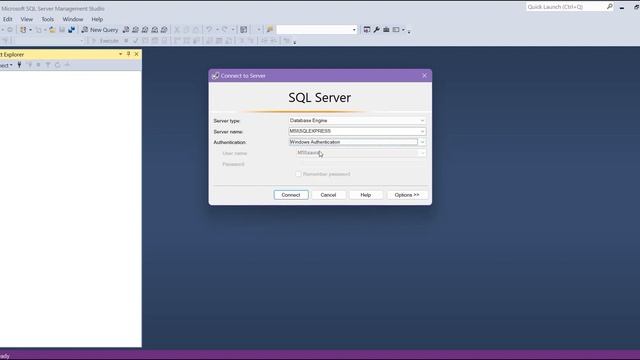The height and width of the screenshot is (360, 640).
Task: Expand the Server type dropdown
Action: click(x=422, y=120)
